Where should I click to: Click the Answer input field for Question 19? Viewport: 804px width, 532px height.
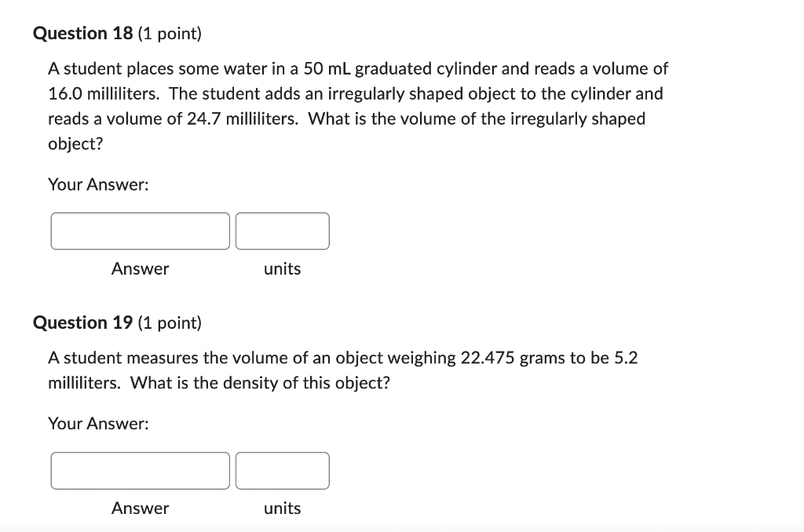(x=140, y=470)
